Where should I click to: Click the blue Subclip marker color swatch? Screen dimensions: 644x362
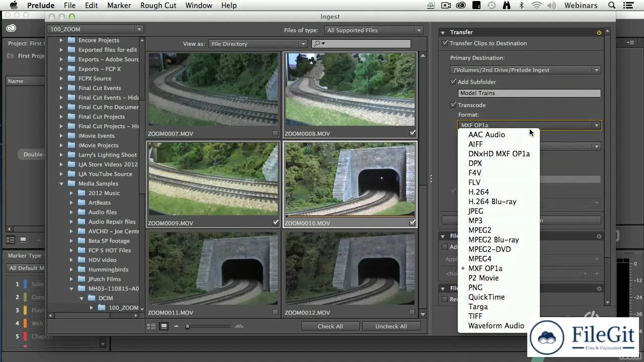25,285
